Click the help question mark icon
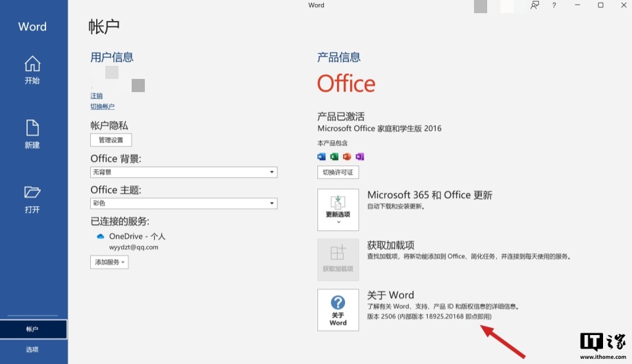The width and height of the screenshot is (632, 364). pos(554,5)
